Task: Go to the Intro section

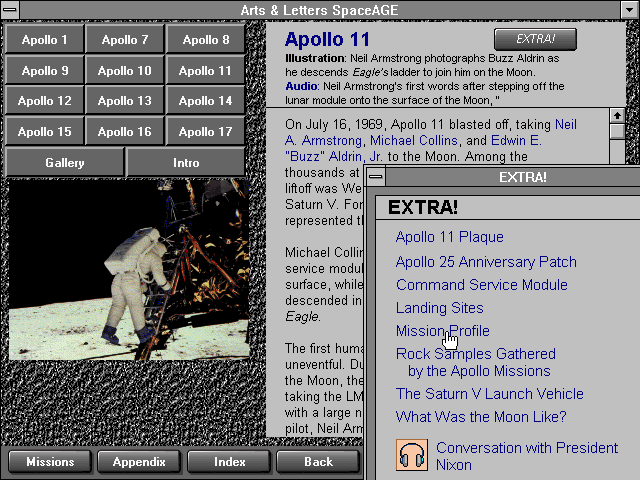Action: 186,162
